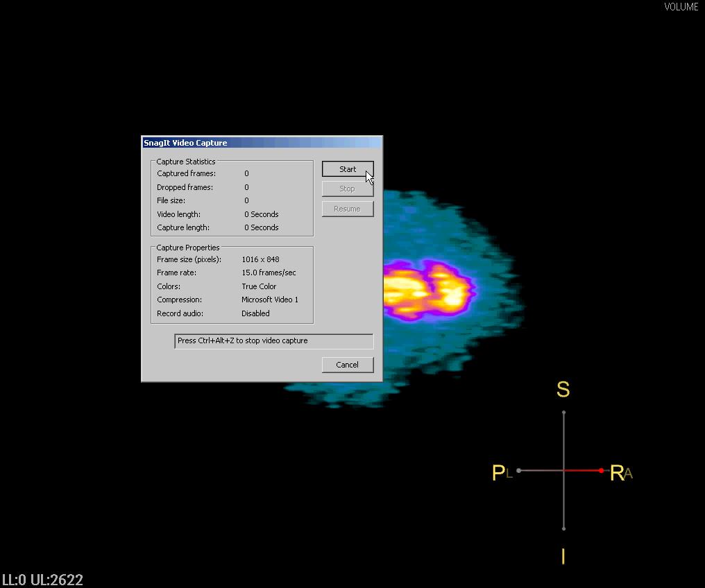Click the 'Capture Properties' group label
This screenshot has height=588, width=705.
click(188, 248)
